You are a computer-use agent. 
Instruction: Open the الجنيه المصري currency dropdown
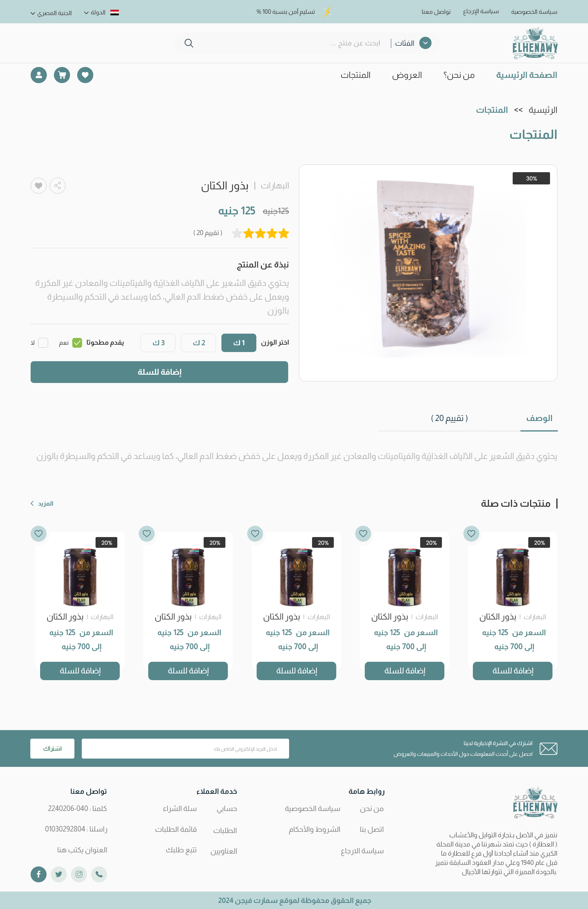[51, 13]
